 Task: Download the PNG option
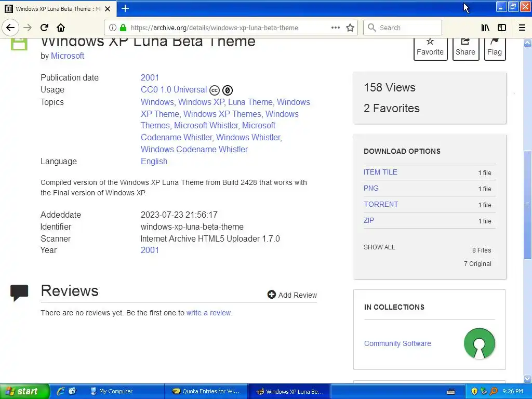pos(371,188)
